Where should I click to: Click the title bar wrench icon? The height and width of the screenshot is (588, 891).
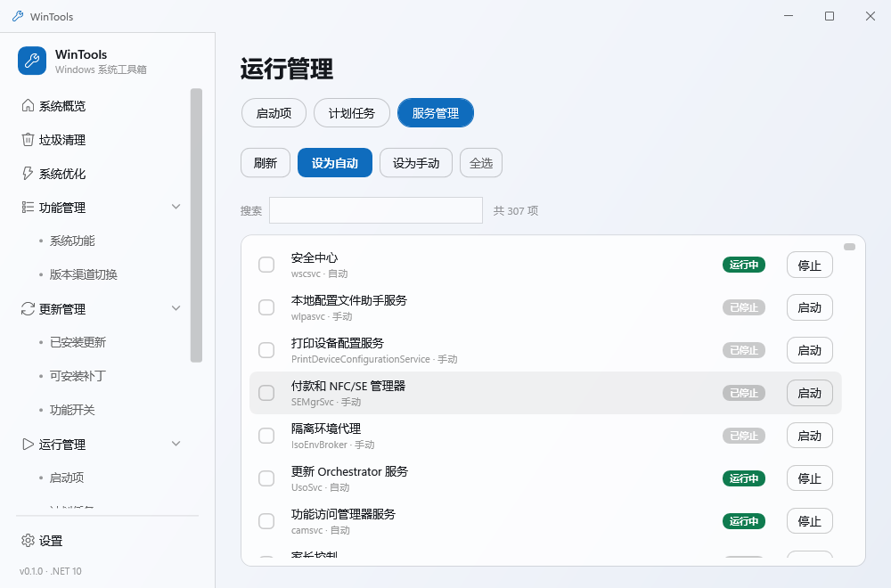[18, 16]
